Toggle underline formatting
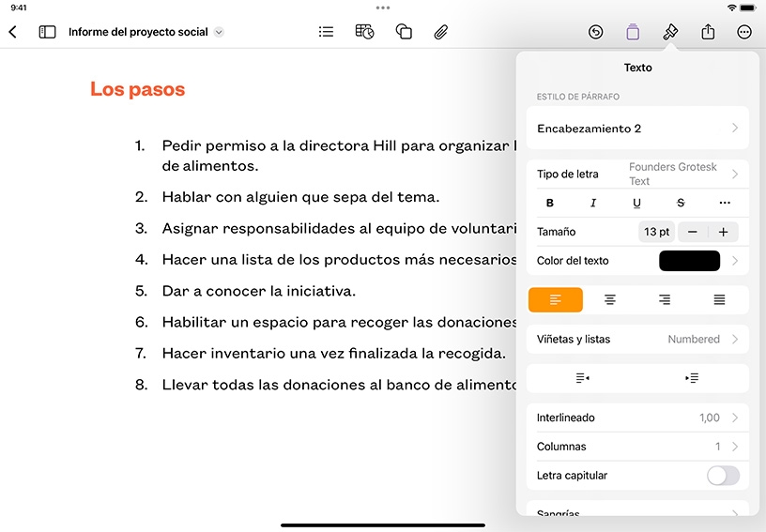Image resolution: width=766 pixels, height=532 pixels. coord(636,203)
